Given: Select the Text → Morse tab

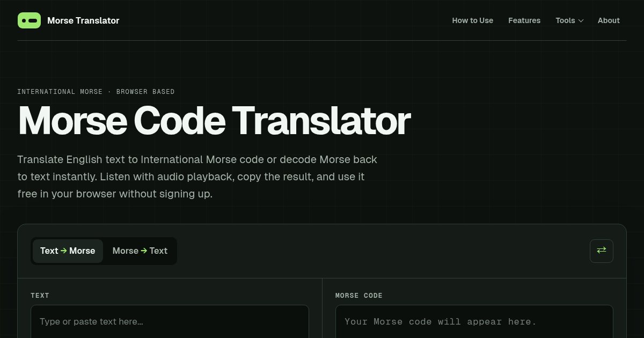Looking at the screenshot, I should [x=68, y=251].
